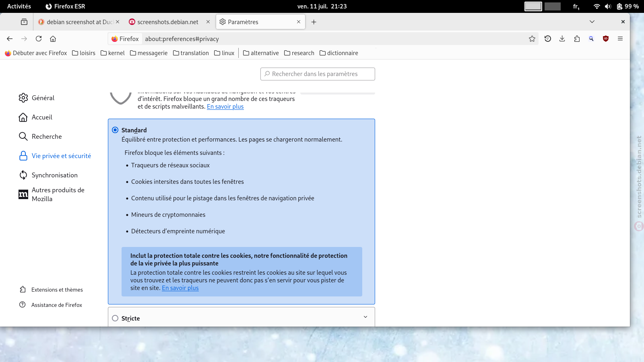Click the forward navigation arrow
This screenshot has height=362, width=644.
pyautogui.click(x=24, y=39)
